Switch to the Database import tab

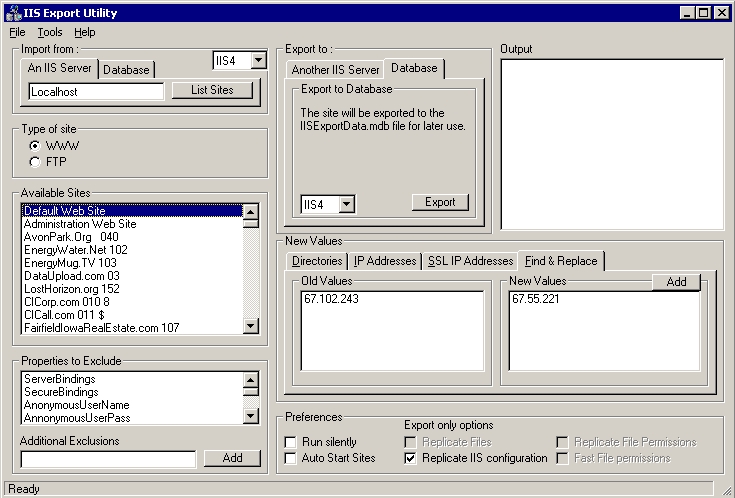point(126,70)
